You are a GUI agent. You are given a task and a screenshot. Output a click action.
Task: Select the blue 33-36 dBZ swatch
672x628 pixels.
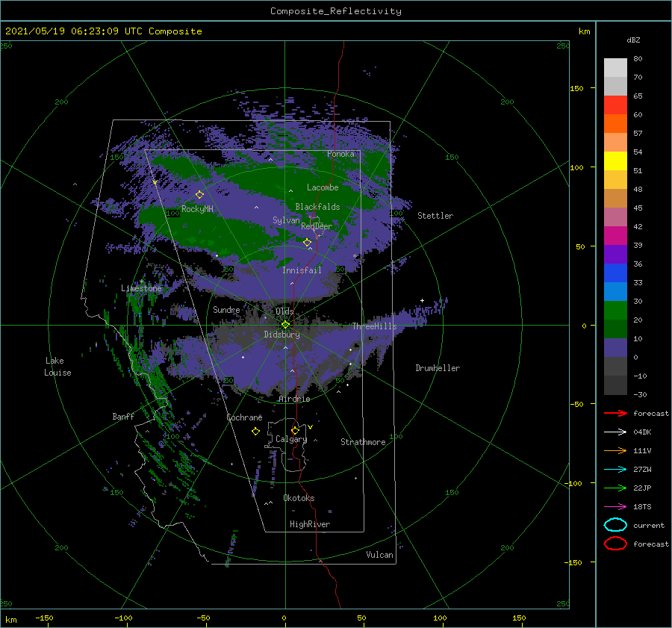click(x=615, y=273)
